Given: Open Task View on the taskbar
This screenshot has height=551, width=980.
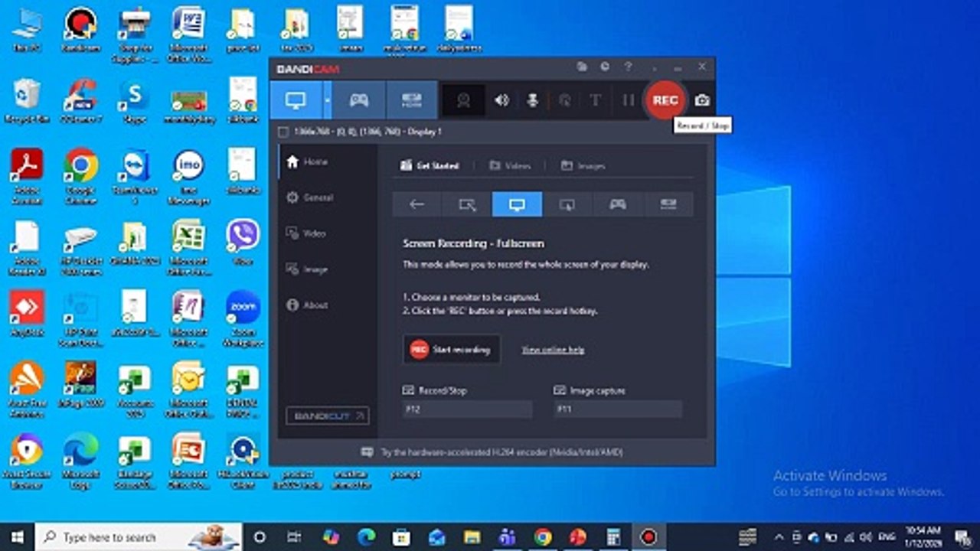Looking at the screenshot, I should (293, 537).
